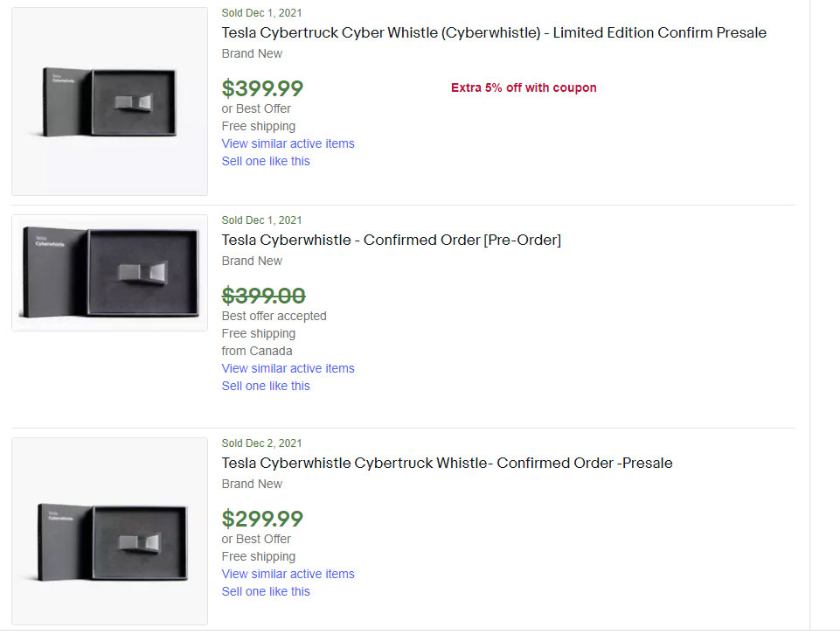Viewport: 840px width, 635px height.
Task: Click Sell one like this under the $399.99 listing
Action: (266, 161)
